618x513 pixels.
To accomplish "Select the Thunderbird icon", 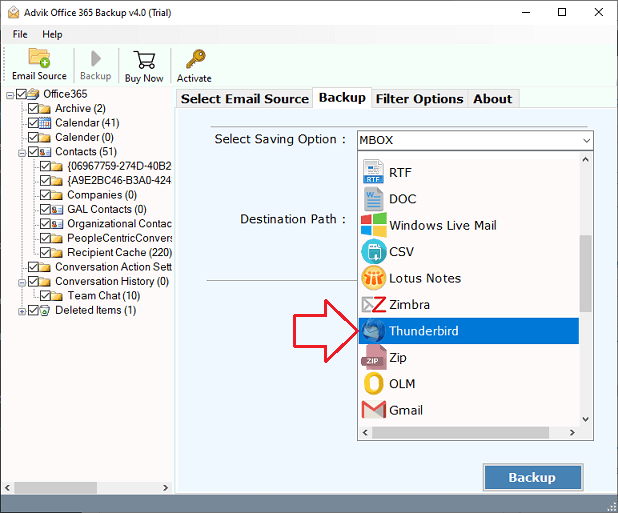I will [x=373, y=331].
